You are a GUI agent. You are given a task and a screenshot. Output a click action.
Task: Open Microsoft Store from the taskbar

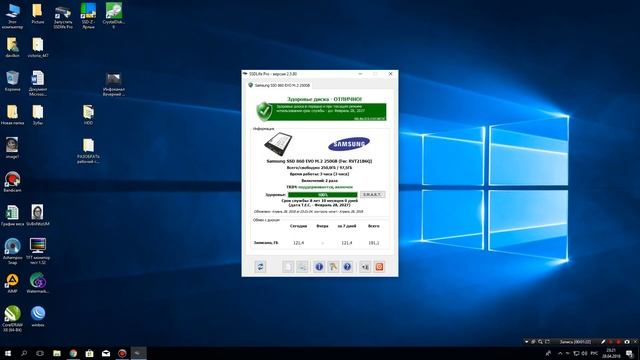point(89,353)
